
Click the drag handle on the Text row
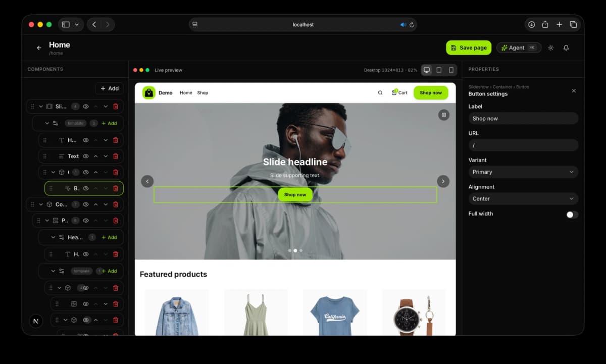point(44,157)
